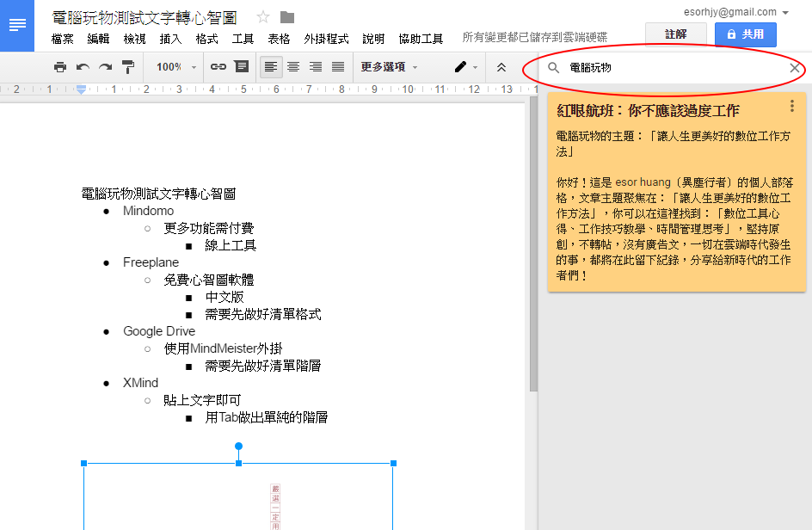
Task: Click the 免費心智圖軟體 sub-bullet
Action: [x=209, y=280]
